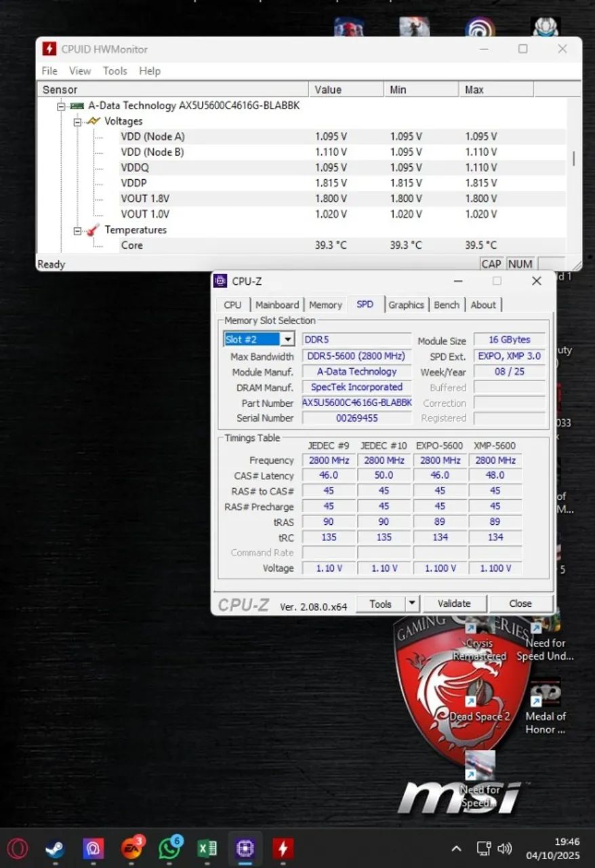The height and width of the screenshot is (868, 595).
Task: Collapse the A-Data Technology tree node
Action: coord(60,106)
